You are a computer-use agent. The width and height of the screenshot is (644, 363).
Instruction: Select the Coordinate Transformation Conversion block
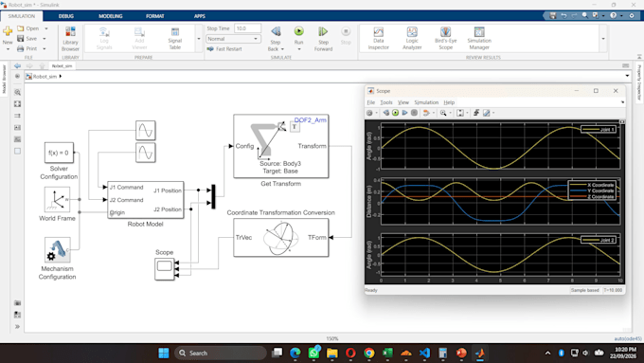coord(281,238)
